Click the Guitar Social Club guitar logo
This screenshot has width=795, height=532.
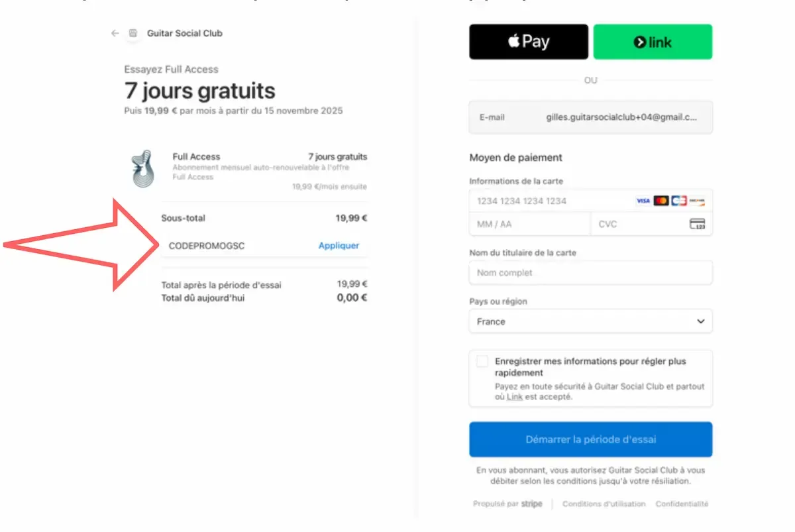pos(142,167)
